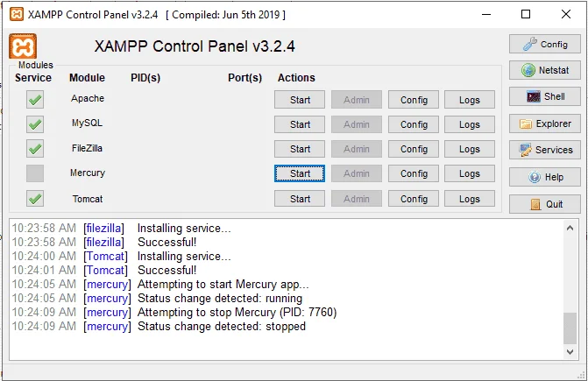Screen dimensions: 588x381
Task: Click the Service column header
Action: pos(33,78)
